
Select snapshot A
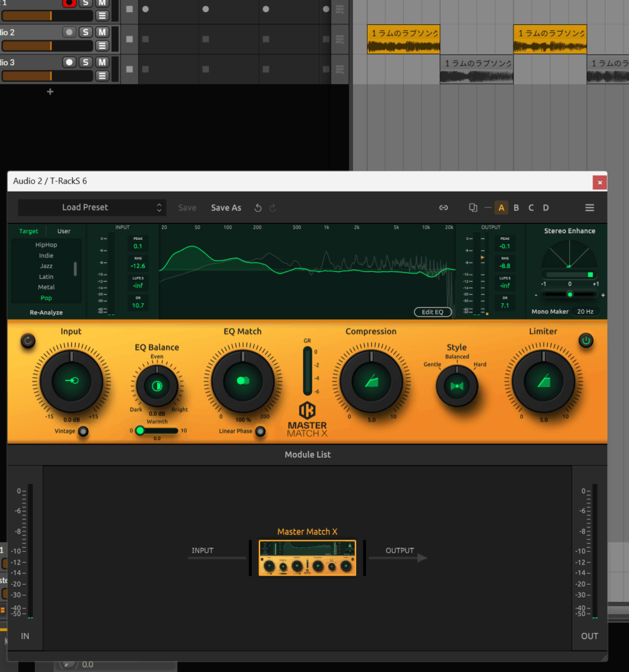[501, 208]
